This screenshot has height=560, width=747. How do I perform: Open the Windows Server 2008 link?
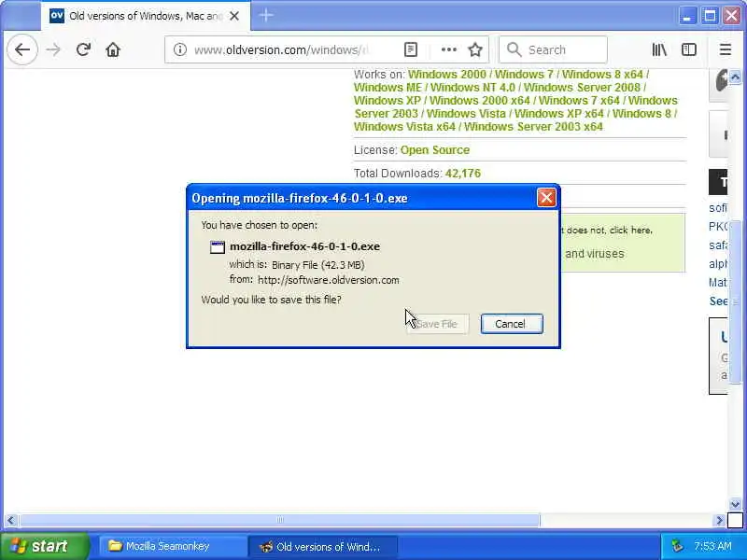click(x=582, y=88)
